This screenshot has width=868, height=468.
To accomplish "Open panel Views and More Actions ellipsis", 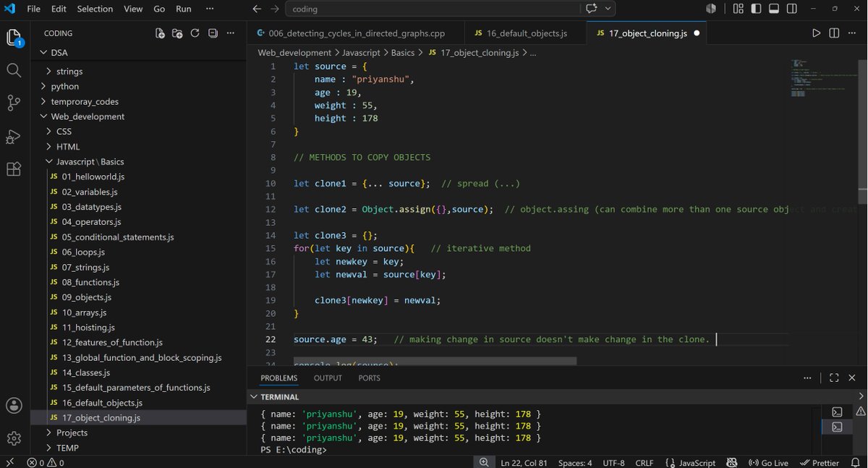I will tap(807, 378).
